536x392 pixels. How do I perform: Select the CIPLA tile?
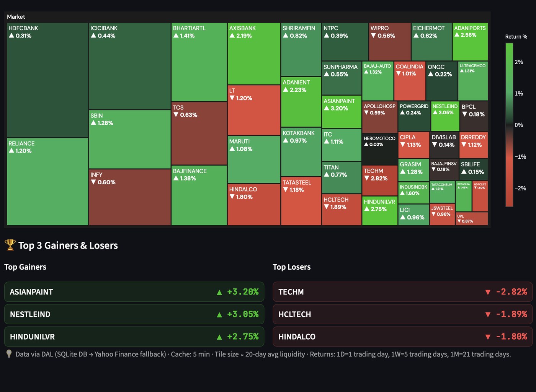(x=413, y=145)
